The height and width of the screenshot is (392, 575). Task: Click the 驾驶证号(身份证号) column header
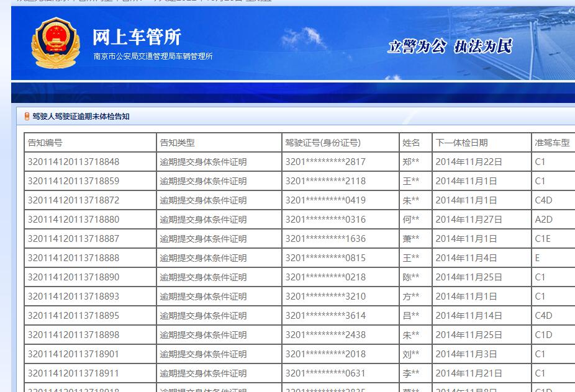[x=323, y=143]
